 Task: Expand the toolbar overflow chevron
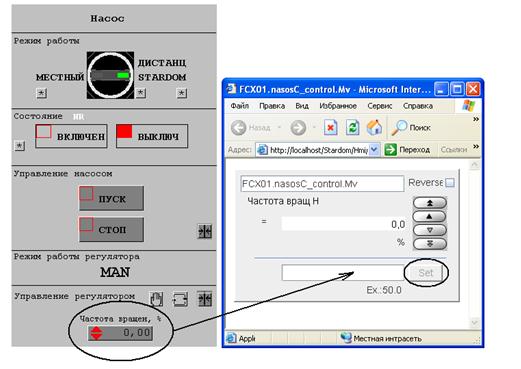tap(476, 119)
